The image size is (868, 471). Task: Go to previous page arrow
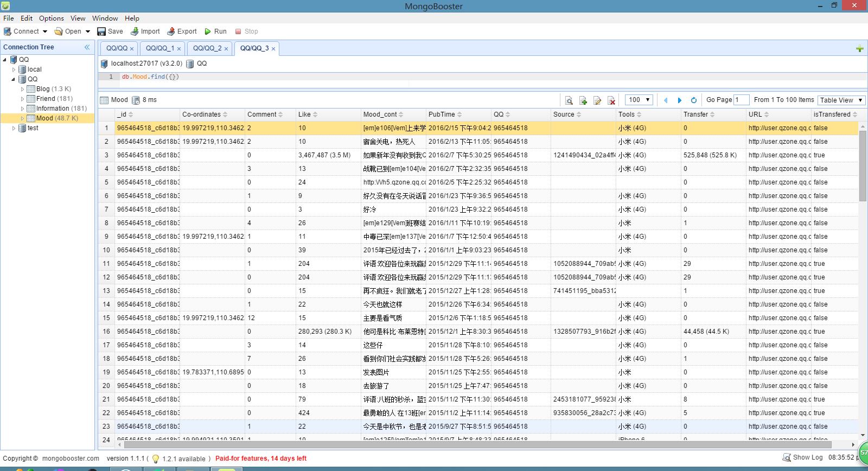666,100
